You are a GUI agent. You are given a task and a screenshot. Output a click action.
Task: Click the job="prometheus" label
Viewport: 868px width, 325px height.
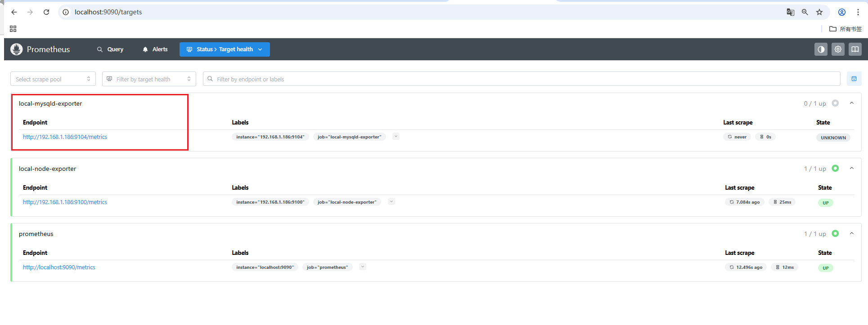328,267
